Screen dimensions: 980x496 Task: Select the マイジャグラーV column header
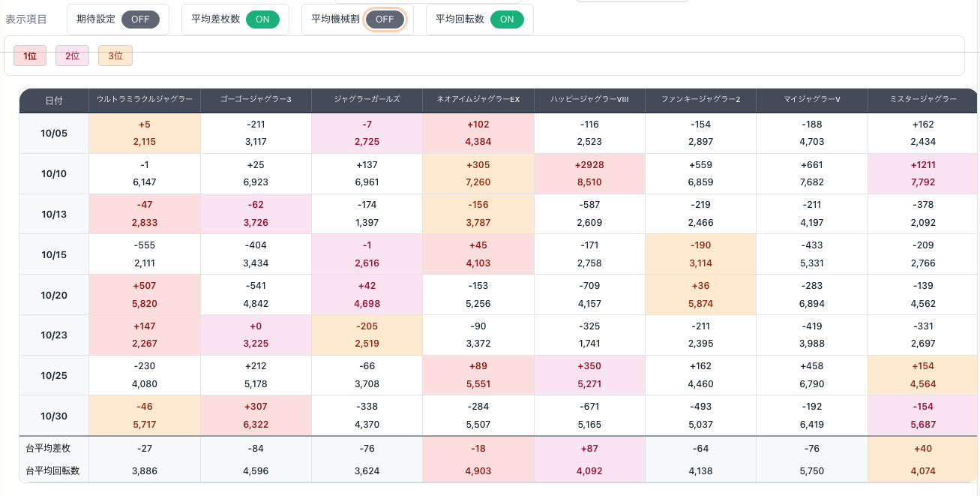pyautogui.click(x=812, y=100)
